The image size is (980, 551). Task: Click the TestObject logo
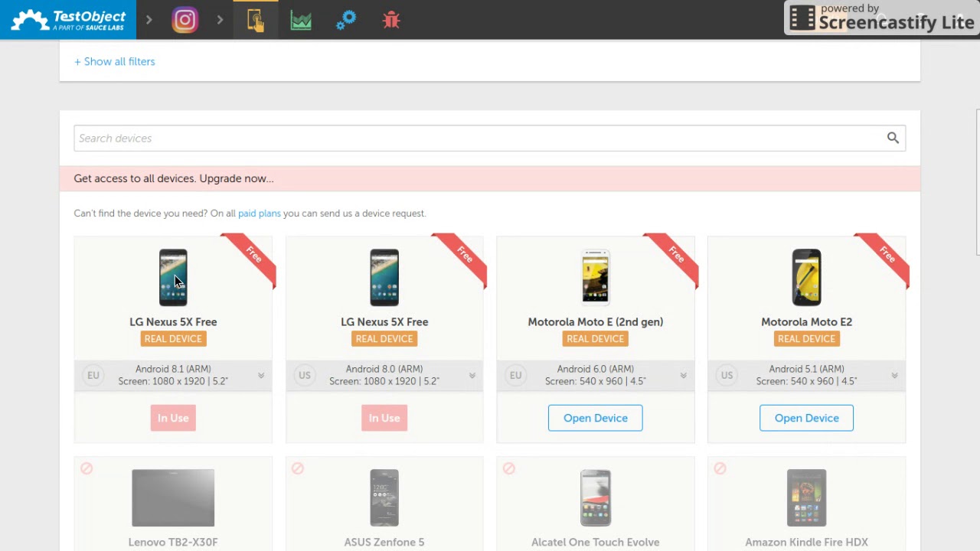pos(68,20)
